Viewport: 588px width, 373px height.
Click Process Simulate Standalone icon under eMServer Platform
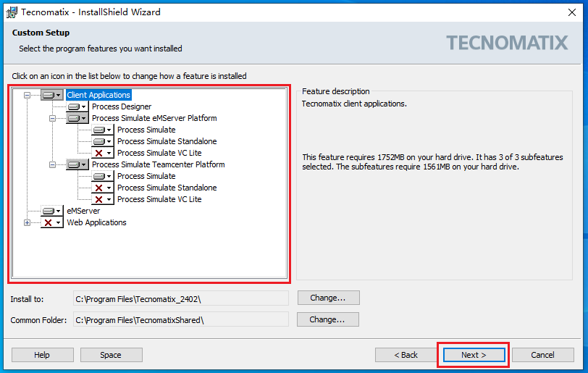[x=99, y=141]
